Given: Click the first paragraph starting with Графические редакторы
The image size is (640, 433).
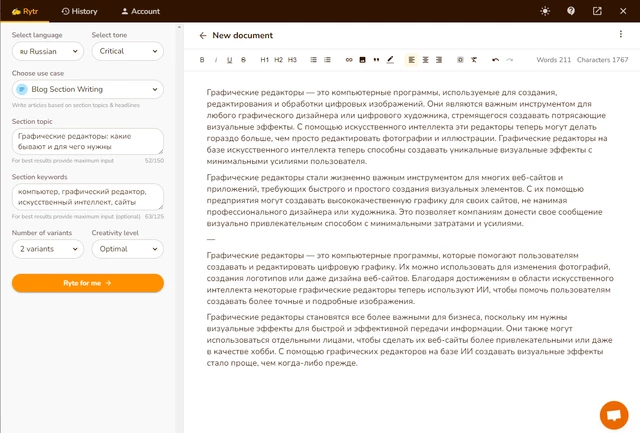Looking at the screenshot, I should pyautogui.click(x=407, y=127).
